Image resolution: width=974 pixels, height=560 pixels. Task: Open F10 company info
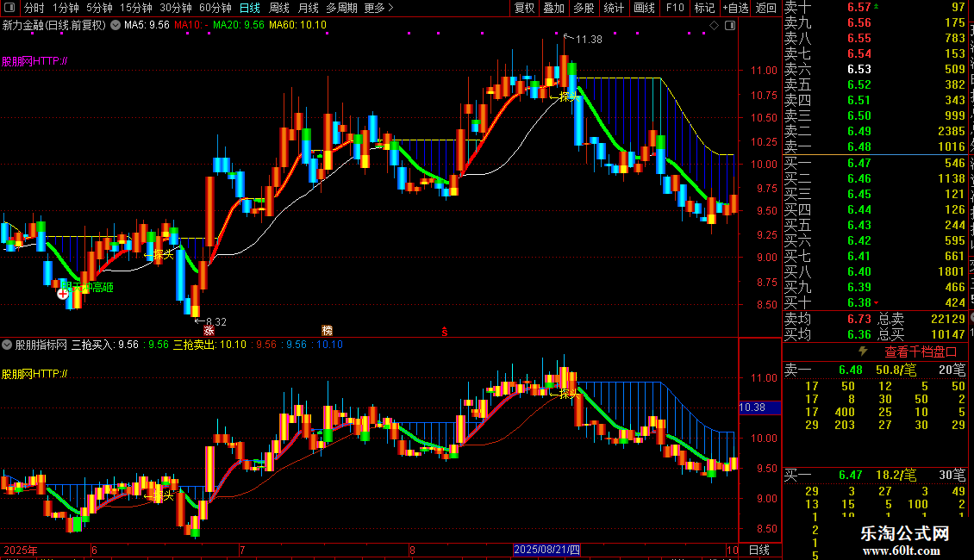675,8
